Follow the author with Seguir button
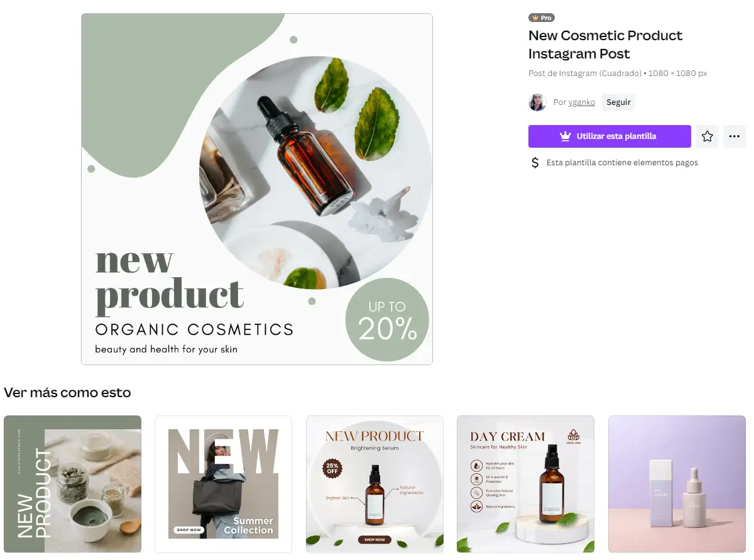This screenshot has height=560, width=754. pyautogui.click(x=618, y=102)
